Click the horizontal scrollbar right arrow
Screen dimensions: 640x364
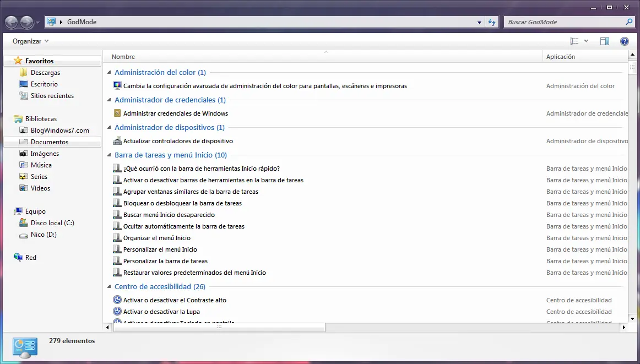(x=623, y=327)
